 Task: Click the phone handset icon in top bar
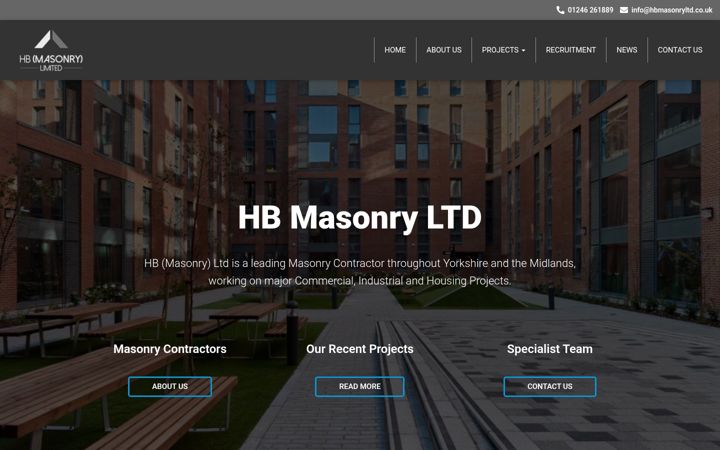[x=560, y=10]
